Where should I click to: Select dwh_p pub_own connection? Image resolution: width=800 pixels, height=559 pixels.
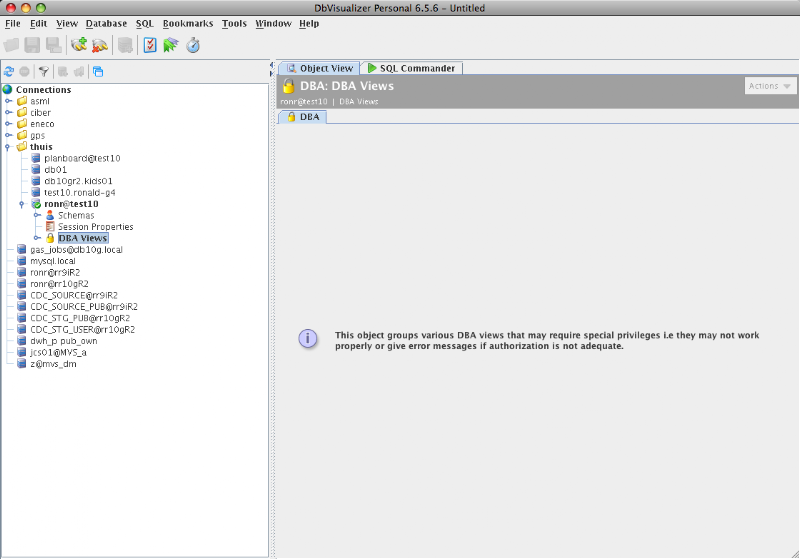click(63, 341)
